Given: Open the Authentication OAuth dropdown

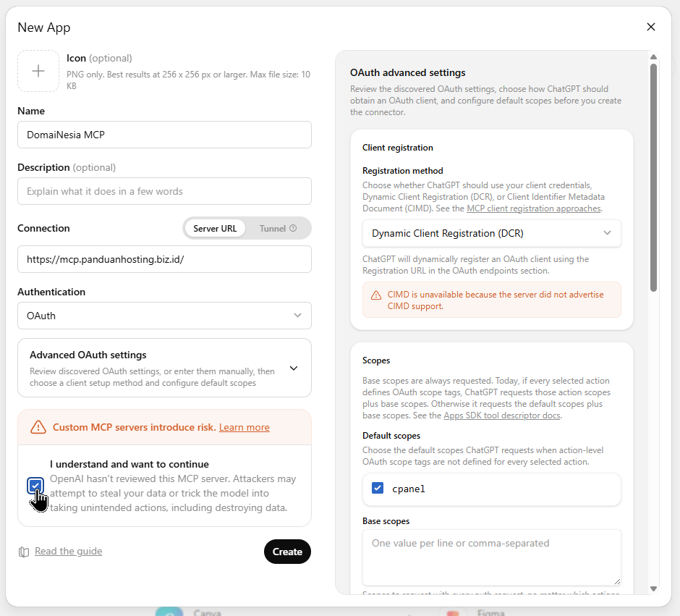Looking at the screenshot, I should pyautogui.click(x=164, y=316).
